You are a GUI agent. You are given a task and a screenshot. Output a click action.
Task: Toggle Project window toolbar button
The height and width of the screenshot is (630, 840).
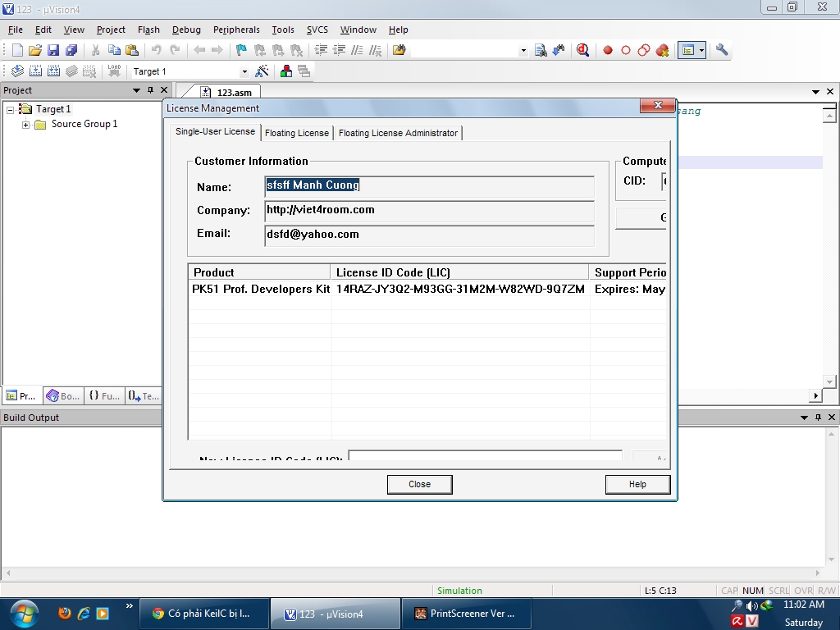pyautogui.click(x=688, y=50)
